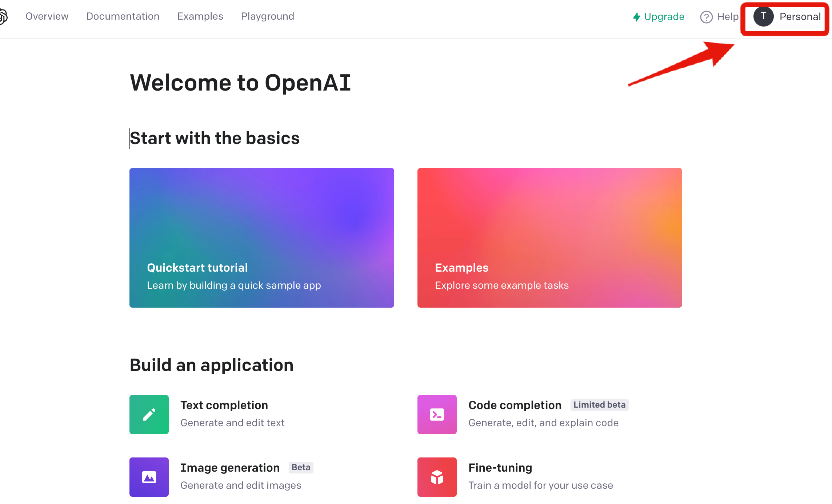Click the Fine-tuning cube icon
The width and height of the screenshot is (832, 504).
point(437,477)
